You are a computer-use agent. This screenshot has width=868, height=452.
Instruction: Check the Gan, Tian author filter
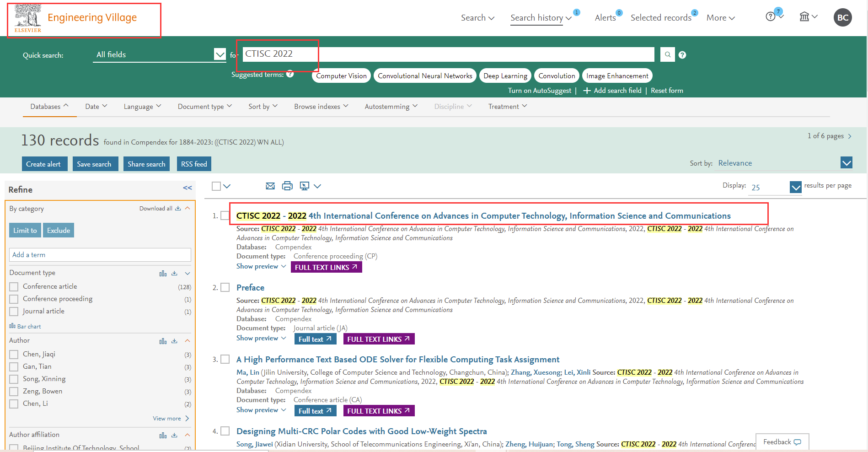(14, 367)
